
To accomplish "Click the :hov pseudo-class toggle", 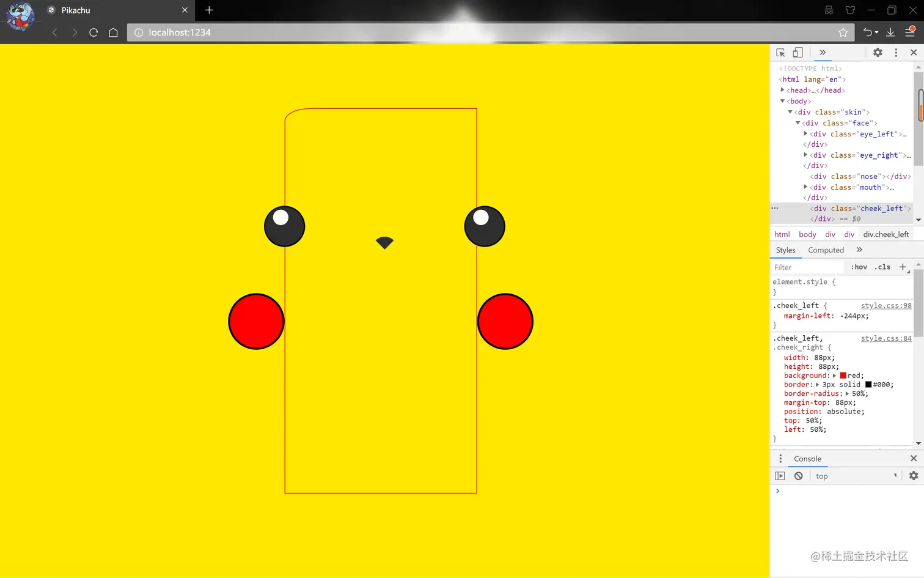I will [859, 267].
